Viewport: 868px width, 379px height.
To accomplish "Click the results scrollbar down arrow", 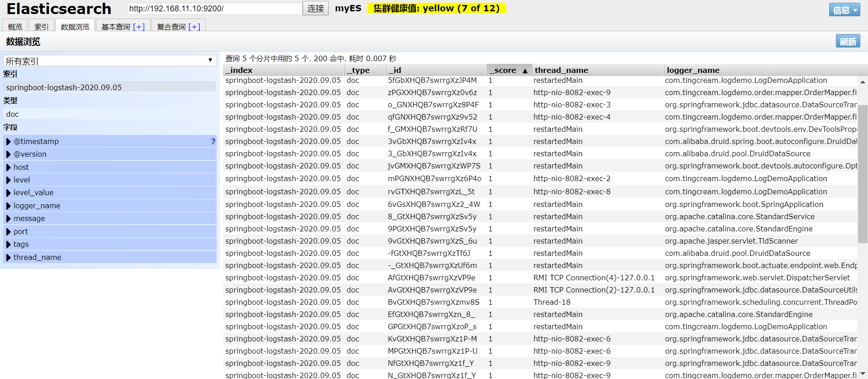I will tap(863, 374).
